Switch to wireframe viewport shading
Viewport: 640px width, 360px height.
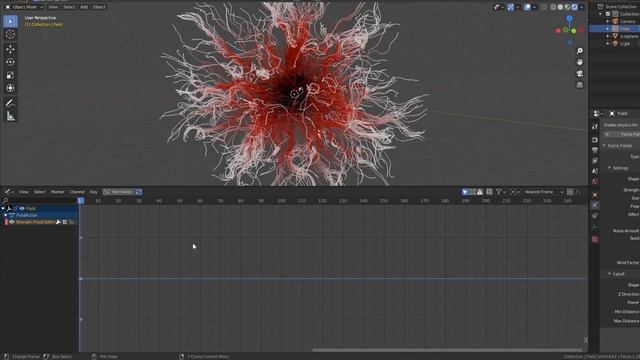coord(553,7)
